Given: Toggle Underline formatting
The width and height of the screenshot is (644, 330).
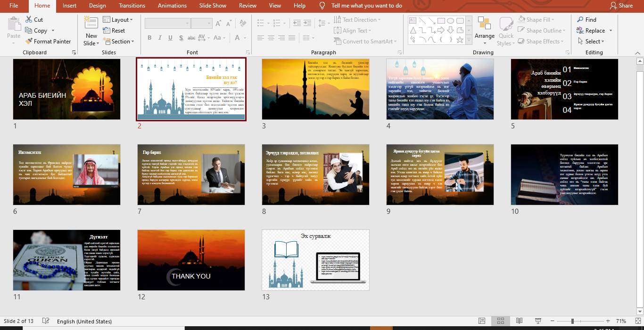Looking at the screenshot, I should coord(170,37).
